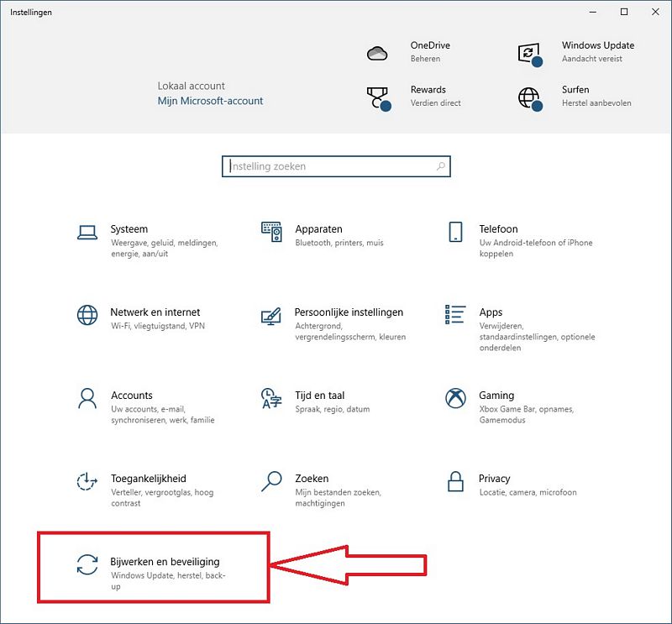
Task: Click the Tijd en taal clock icon
Action: (271, 399)
